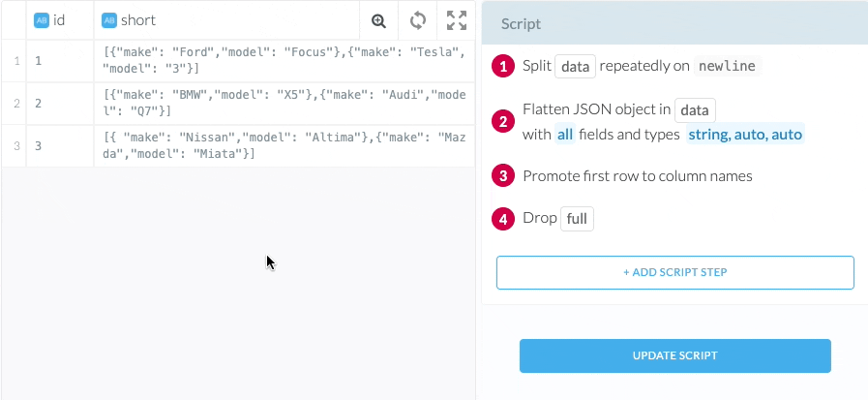Click the zoom magnifier icon in table header
Screen dimensions: 868x400
[378, 20]
